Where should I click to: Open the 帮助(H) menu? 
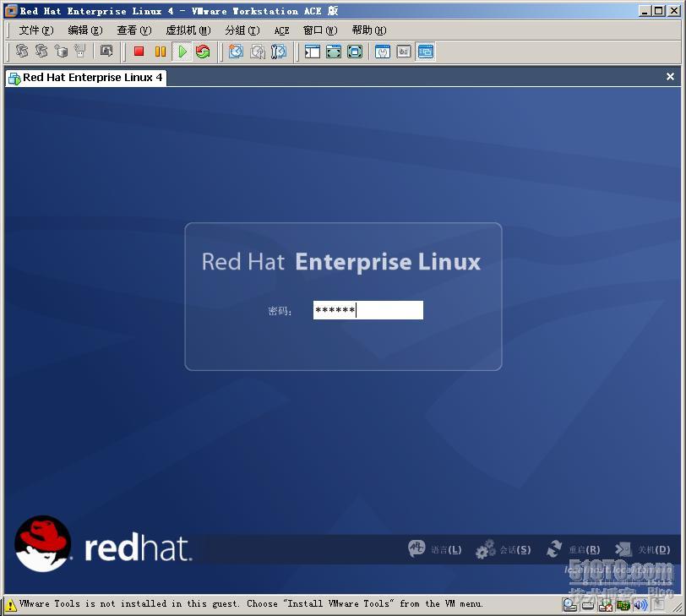(369, 30)
